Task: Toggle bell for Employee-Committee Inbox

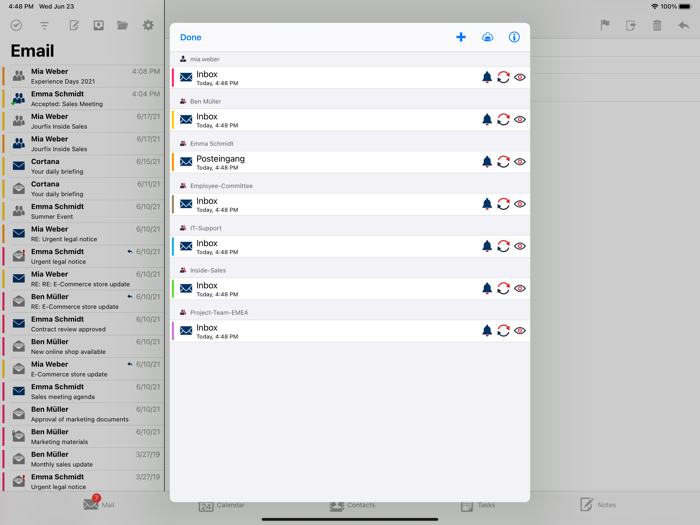Action: [487, 204]
